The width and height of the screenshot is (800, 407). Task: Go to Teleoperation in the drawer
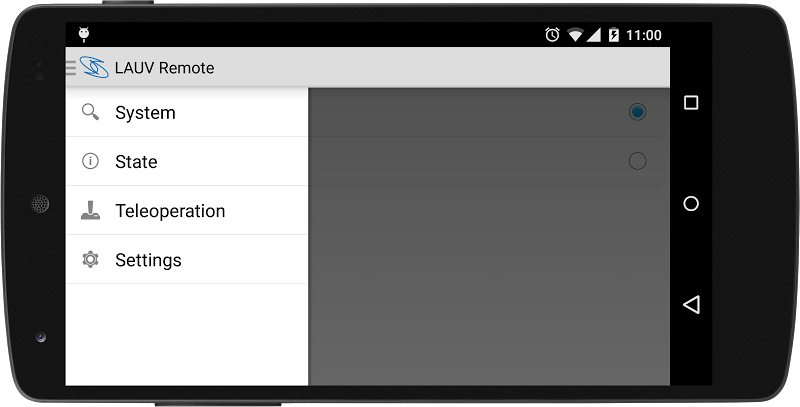[187, 210]
